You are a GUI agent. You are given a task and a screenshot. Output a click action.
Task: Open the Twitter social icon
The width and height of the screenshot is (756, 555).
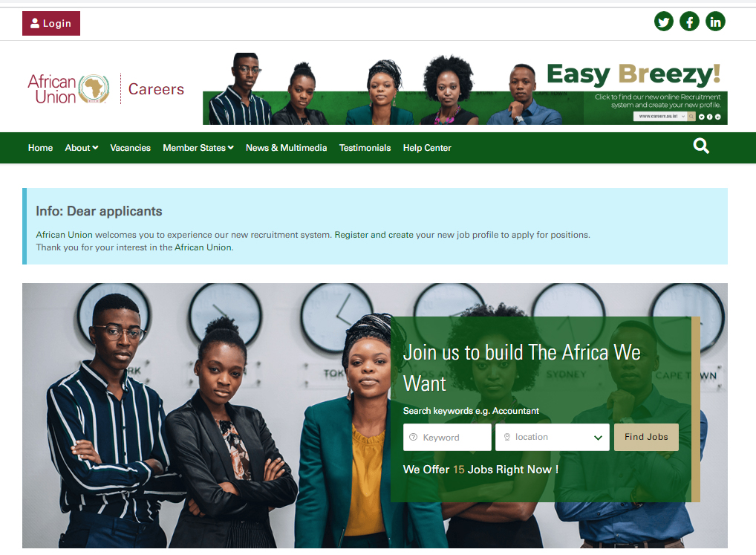(x=663, y=22)
